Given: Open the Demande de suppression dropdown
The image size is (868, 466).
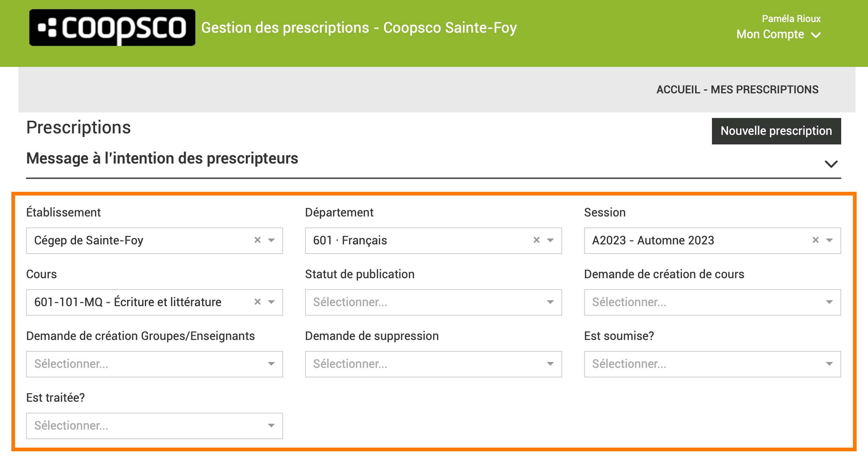Looking at the screenshot, I should [x=433, y=364].
